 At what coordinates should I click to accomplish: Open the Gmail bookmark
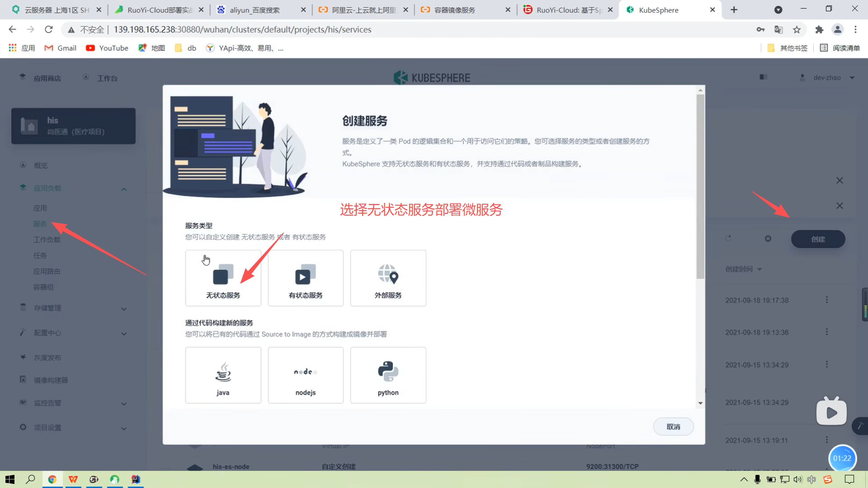click(x=60, y=48)
